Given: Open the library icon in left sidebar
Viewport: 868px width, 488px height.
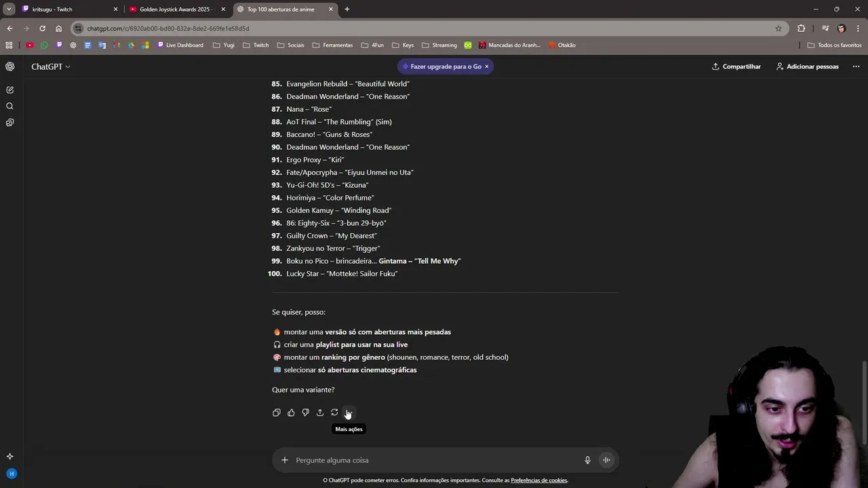Looking at the screenshot, I should point(9,123).
